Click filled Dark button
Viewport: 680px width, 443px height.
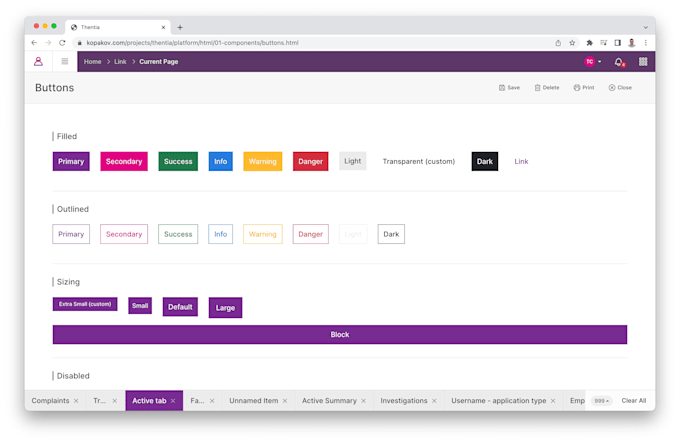485,161
